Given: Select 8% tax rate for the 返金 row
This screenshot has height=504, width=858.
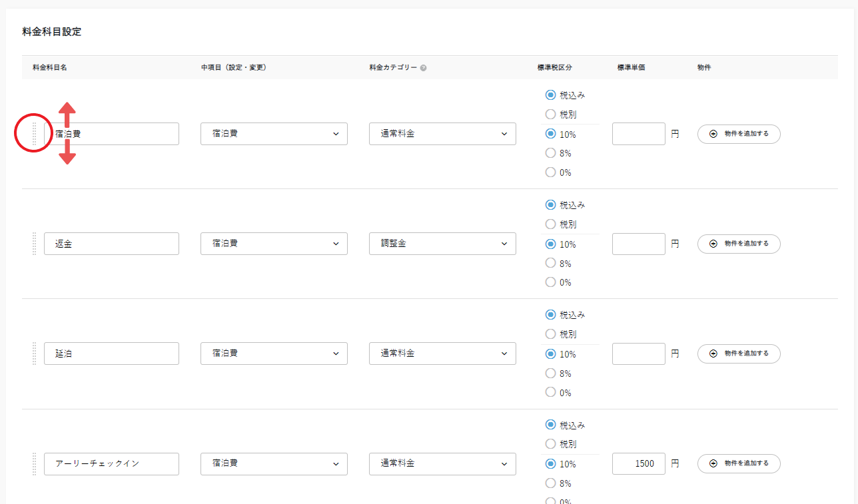Looking at the screenshot, I should point(550,263).
